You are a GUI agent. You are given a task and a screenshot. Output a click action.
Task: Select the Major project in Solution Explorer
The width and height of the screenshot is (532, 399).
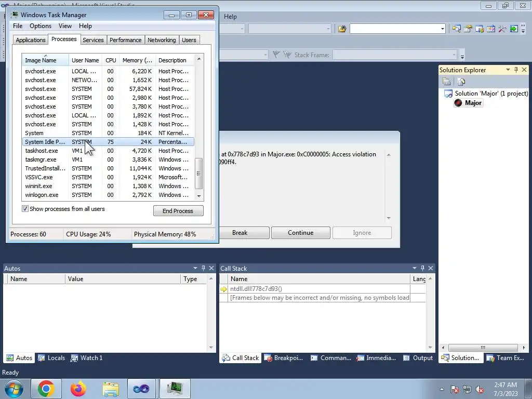[468, 103]
